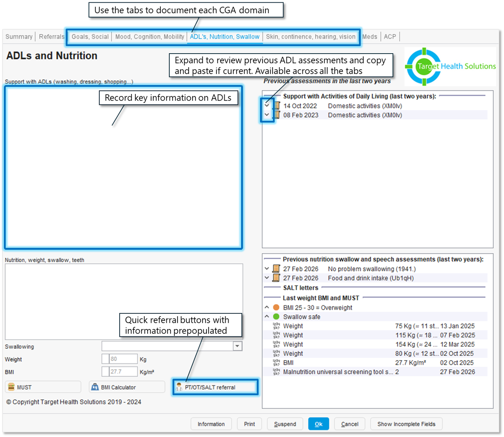Open the Swallowing dropdown list
The image size is (504, 437).
pos(237,346)
